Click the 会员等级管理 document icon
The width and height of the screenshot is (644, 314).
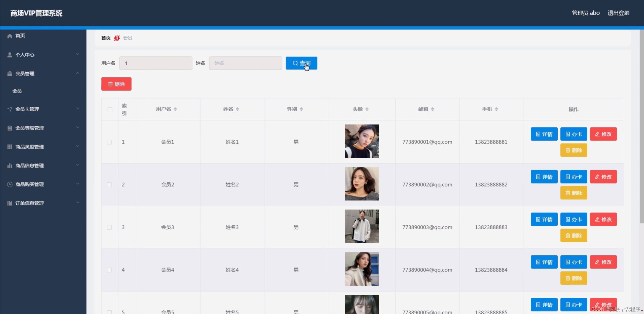pyautogui.click(x=9, y=128)
